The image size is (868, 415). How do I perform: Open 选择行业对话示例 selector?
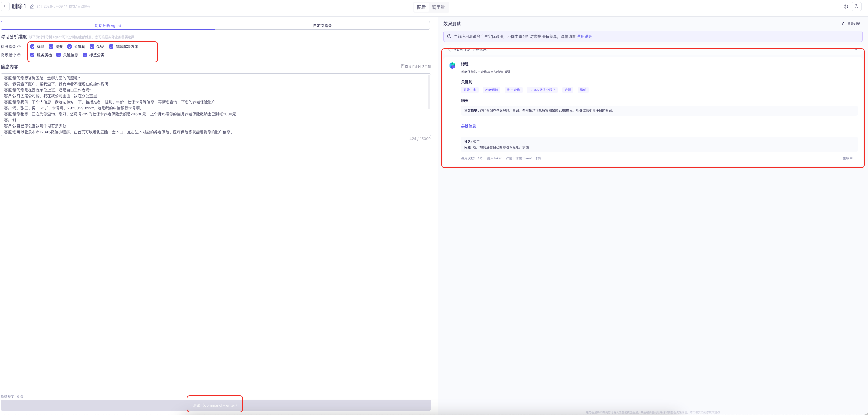coord(416,67)
